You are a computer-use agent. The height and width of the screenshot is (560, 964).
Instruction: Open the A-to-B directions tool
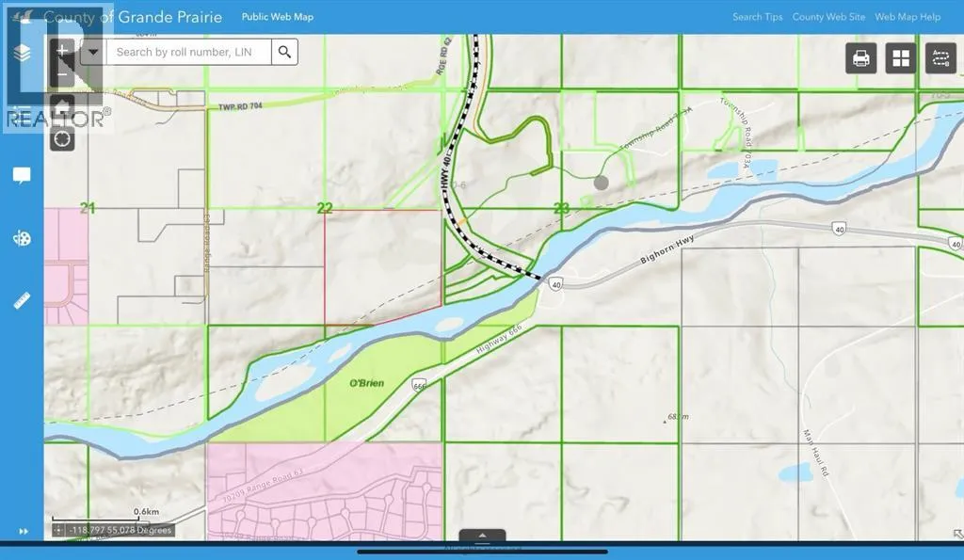pos(940,58)
